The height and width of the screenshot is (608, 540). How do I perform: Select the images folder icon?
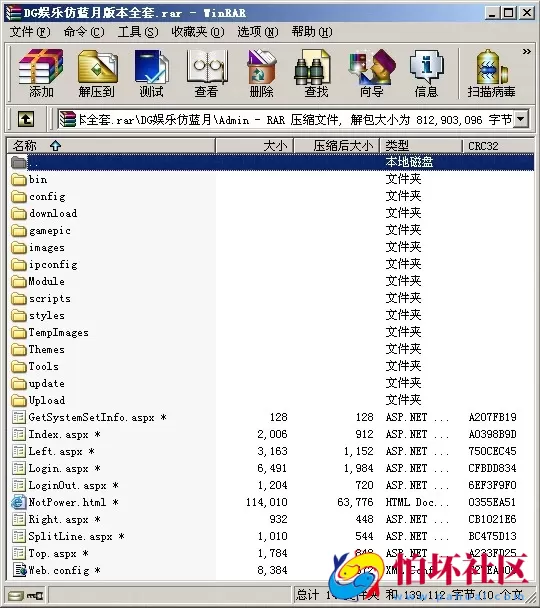tap(19, 247)
